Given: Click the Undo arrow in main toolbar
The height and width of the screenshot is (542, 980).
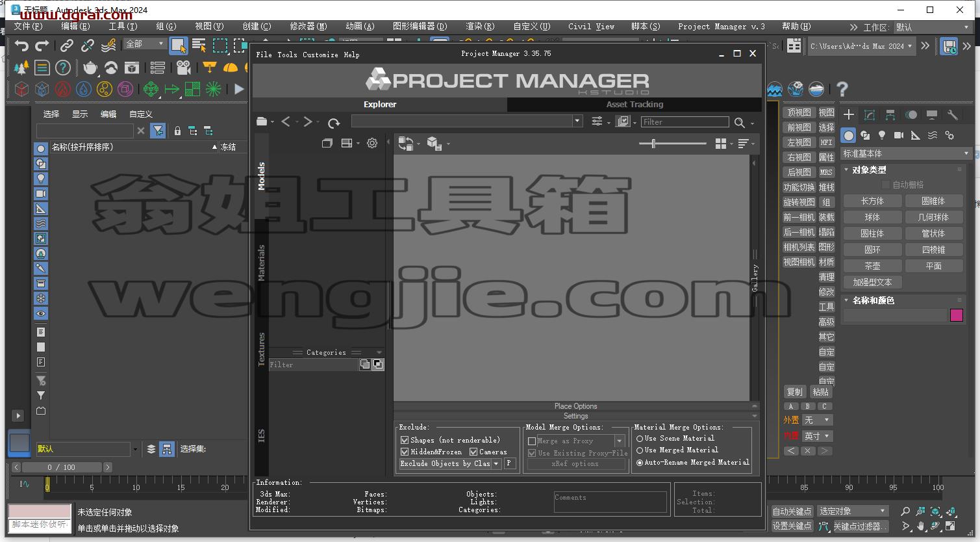Looking at the screenshot, I should point(21,45).
